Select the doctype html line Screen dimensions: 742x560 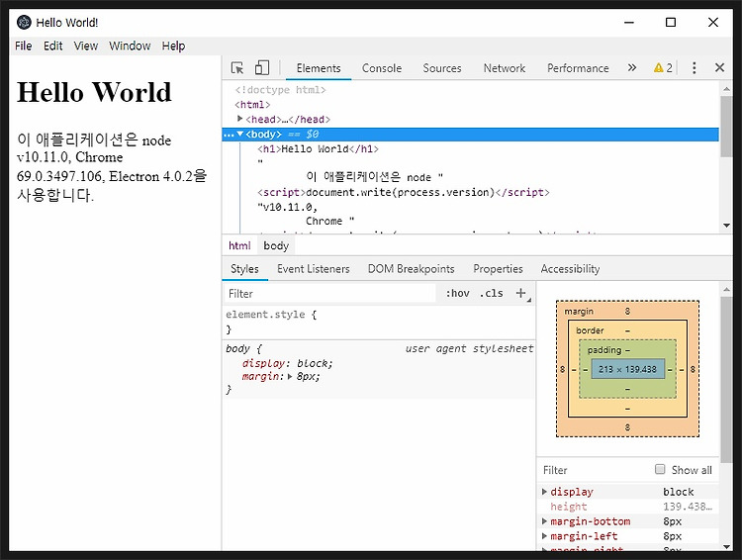pos(280,90)
